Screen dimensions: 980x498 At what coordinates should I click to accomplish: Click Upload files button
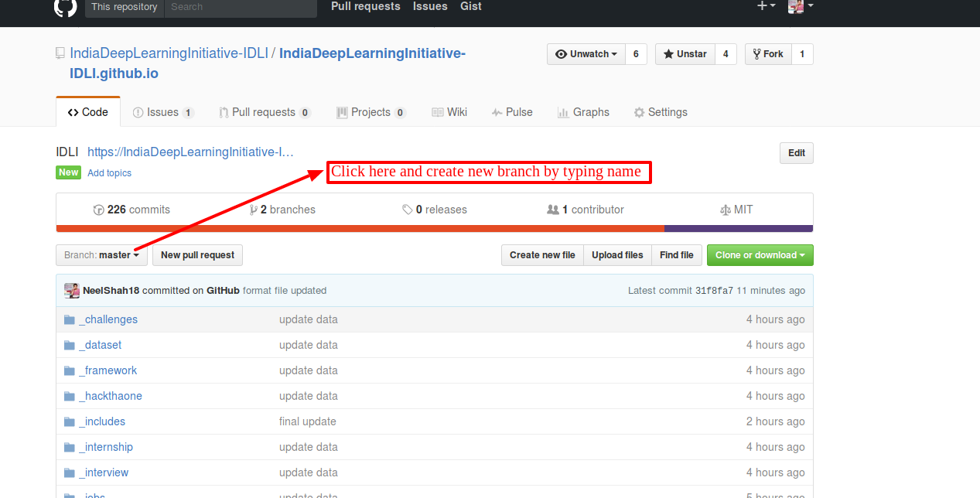[617, 255]
